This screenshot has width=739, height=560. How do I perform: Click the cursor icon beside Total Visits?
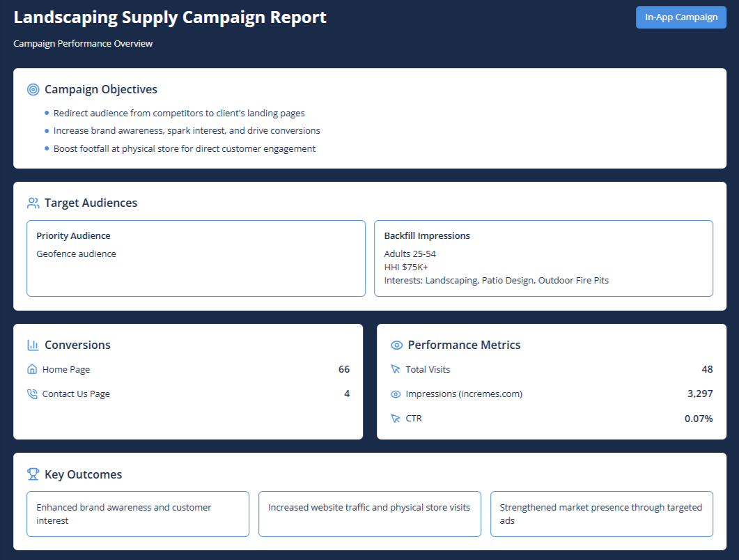[396, 370]
